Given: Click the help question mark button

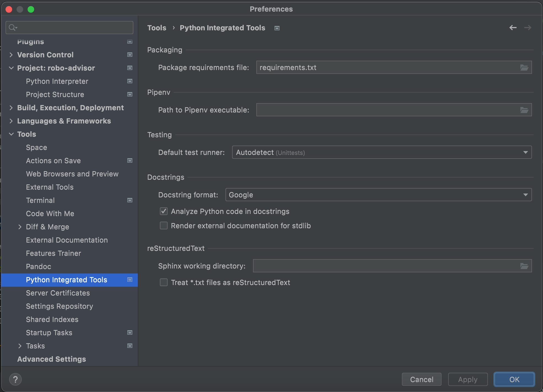Looking at the screenshot, I should [x=15, y=379].
